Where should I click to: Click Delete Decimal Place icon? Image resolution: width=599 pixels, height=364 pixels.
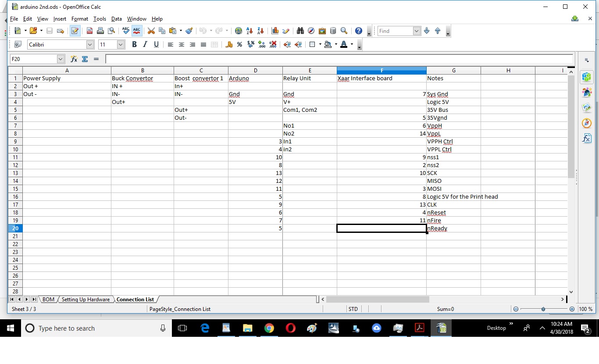pyautogui.click(x=273, y=44)
